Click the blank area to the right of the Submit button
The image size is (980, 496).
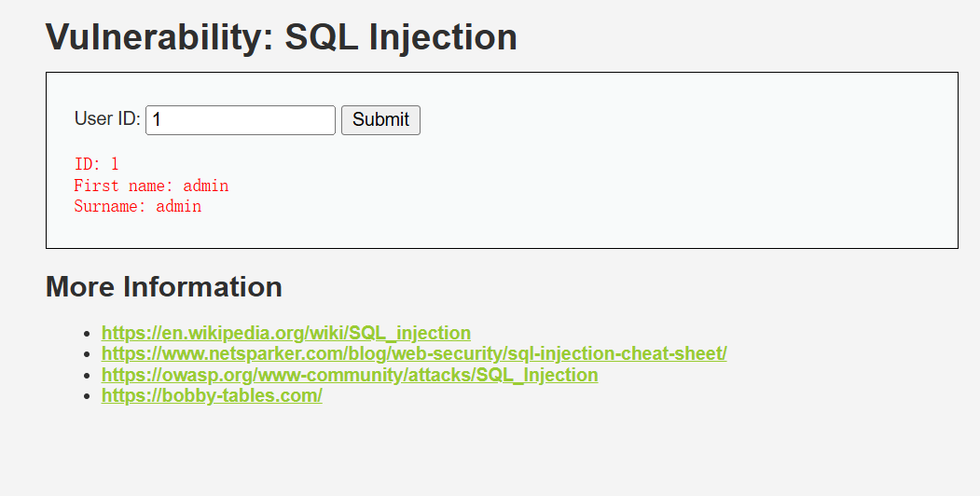(687, 120)
